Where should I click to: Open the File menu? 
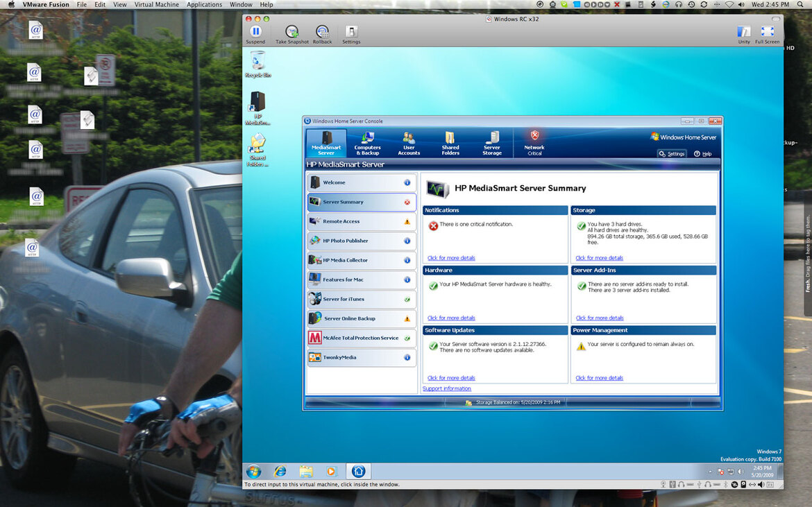pyautogui.click(x=82, y=5)
